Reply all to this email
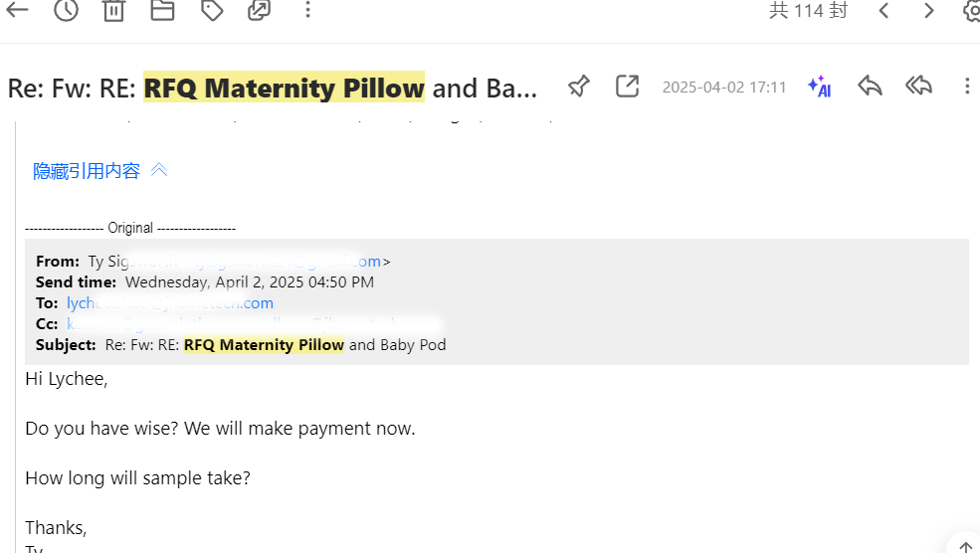 point(918,87)
